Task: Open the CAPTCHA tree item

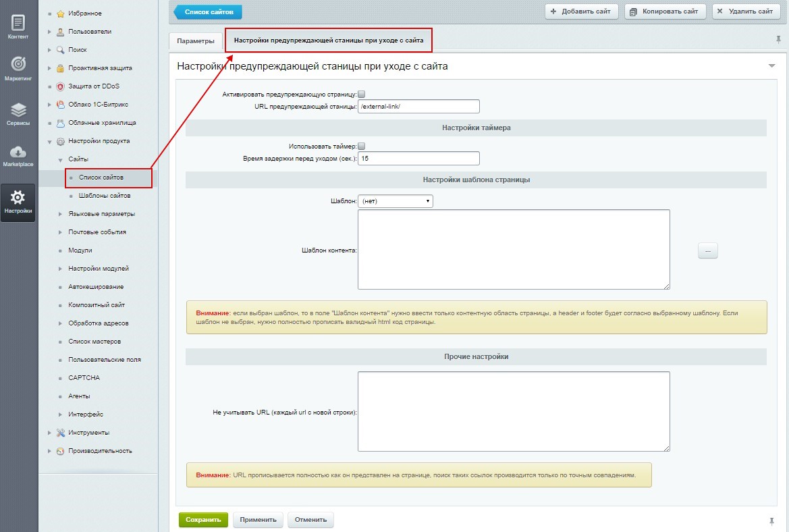Action: 84,377
